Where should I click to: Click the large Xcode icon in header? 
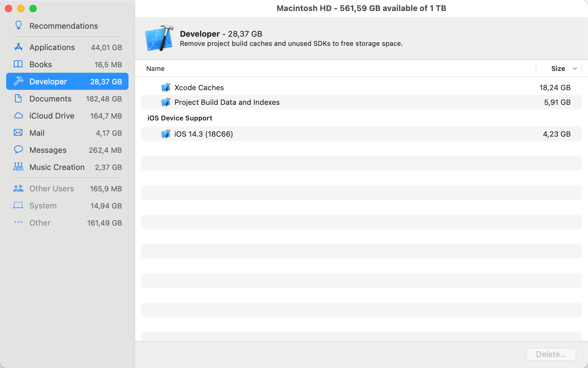[x=159, y=38]
